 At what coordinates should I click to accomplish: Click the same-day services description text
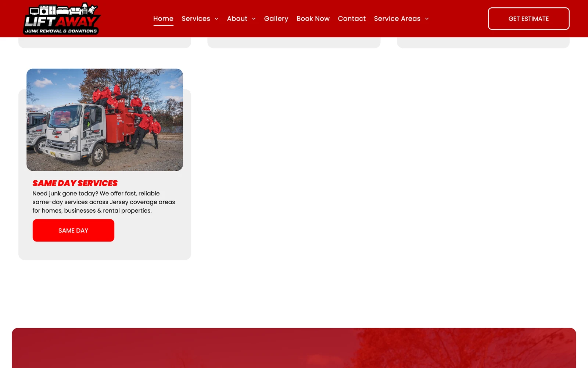[104, 202]
